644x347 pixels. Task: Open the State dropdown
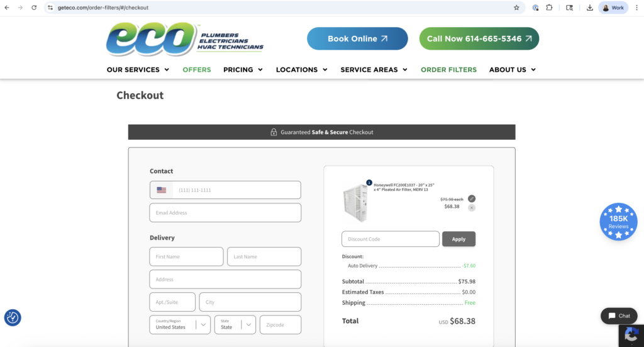click(235, 325)
